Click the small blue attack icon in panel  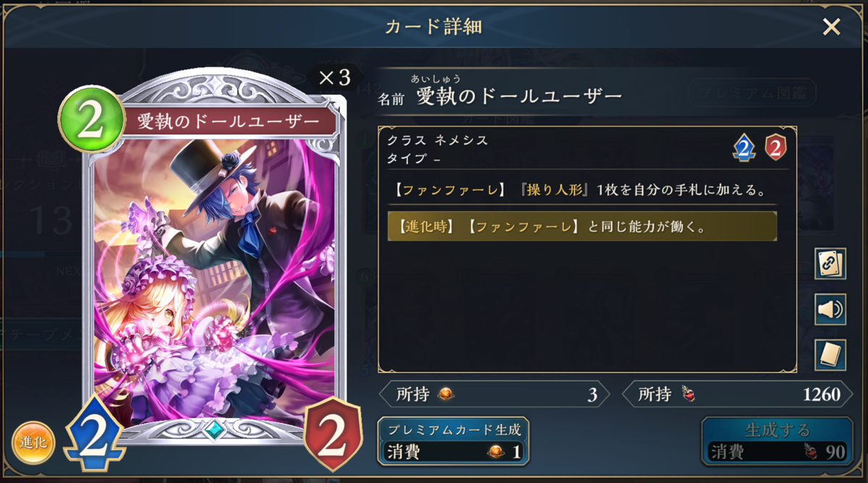[744, 148]
